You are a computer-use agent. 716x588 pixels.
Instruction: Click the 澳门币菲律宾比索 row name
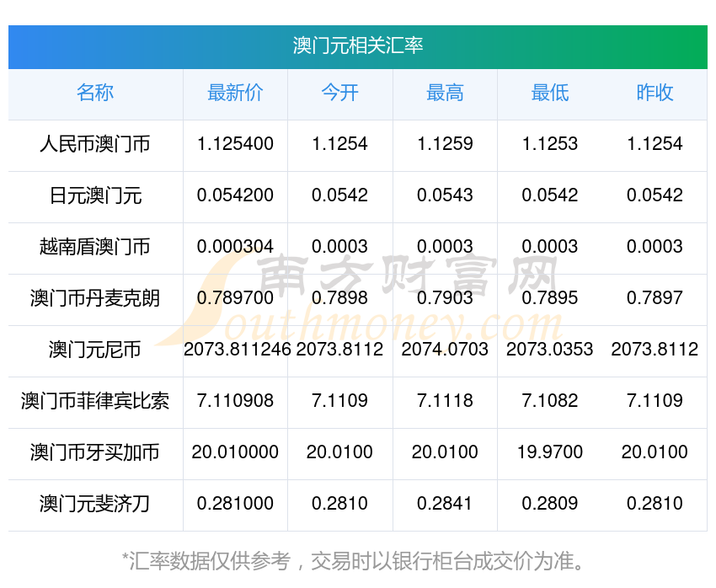pos(95,401)
